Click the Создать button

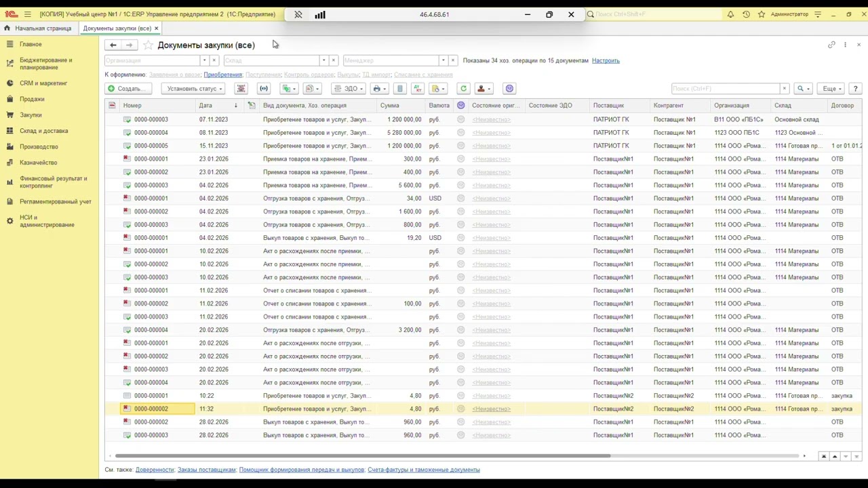click(128, 89)
